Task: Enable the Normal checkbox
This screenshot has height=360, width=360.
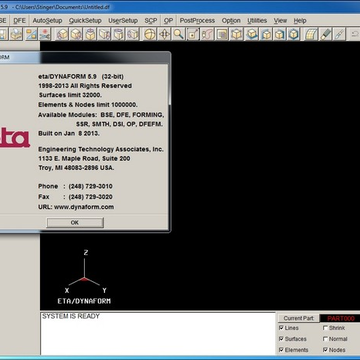Action: tap(325, 339)
